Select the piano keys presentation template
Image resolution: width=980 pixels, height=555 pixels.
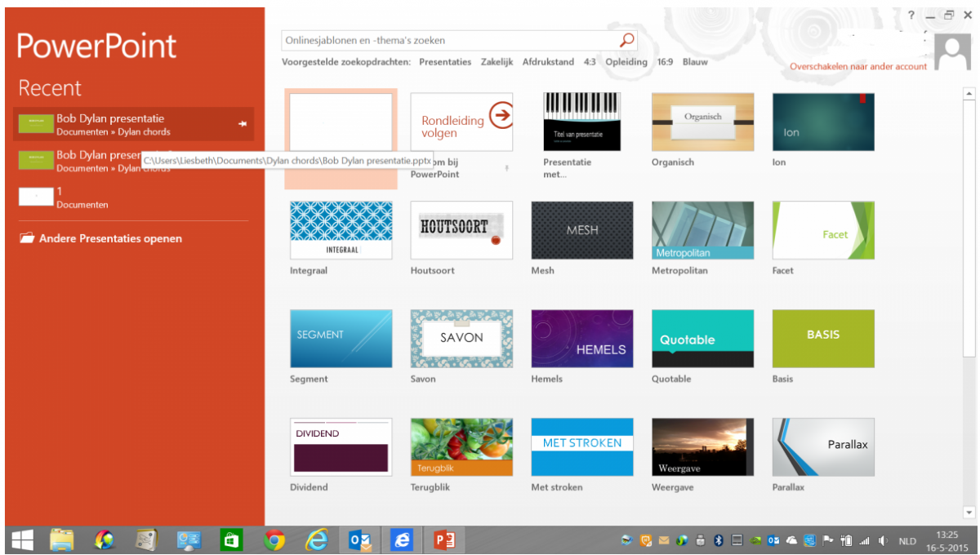582,122
